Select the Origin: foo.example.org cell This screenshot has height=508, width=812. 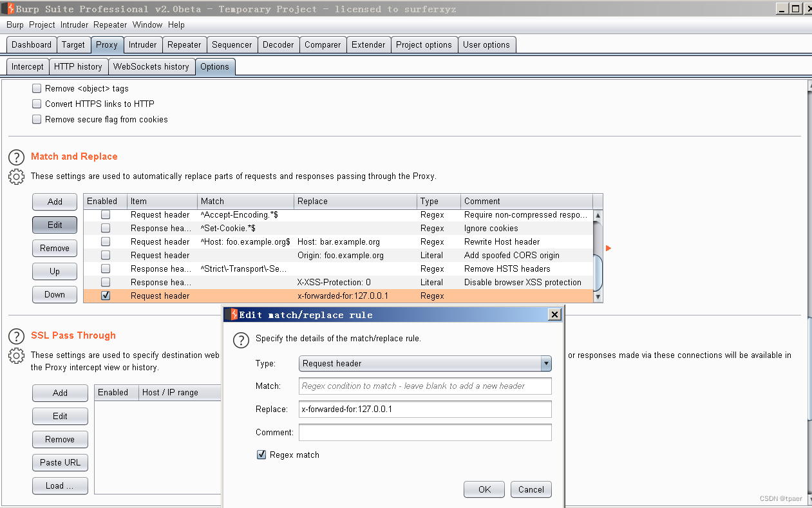click(x=355, y=255)
